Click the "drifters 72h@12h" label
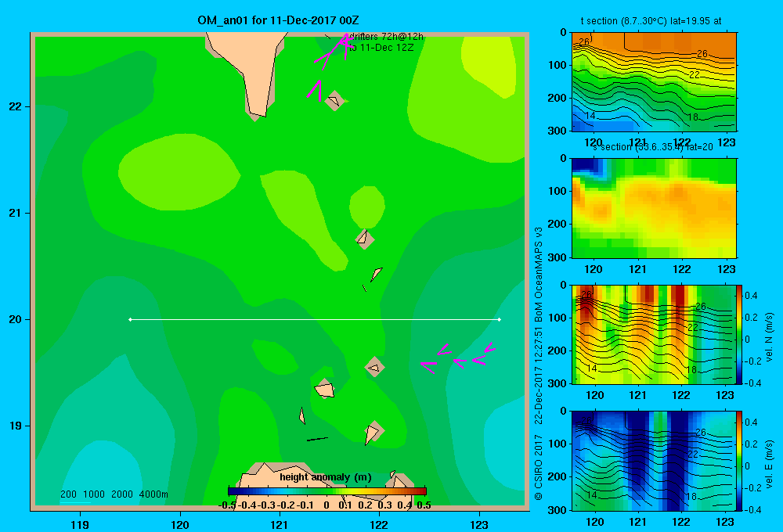The image size is (783, 532). pos(386,37)
